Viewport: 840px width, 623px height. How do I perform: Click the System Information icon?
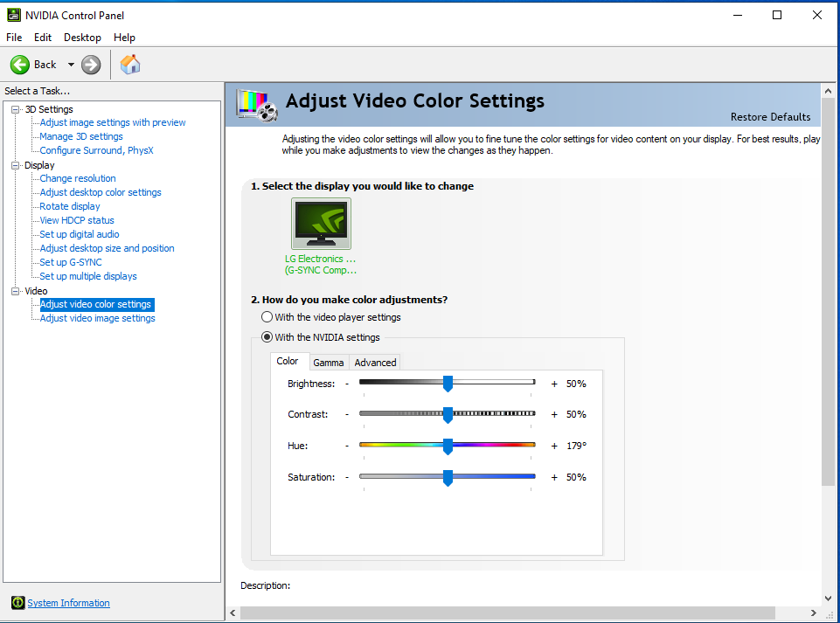click(x=17, y=603)
